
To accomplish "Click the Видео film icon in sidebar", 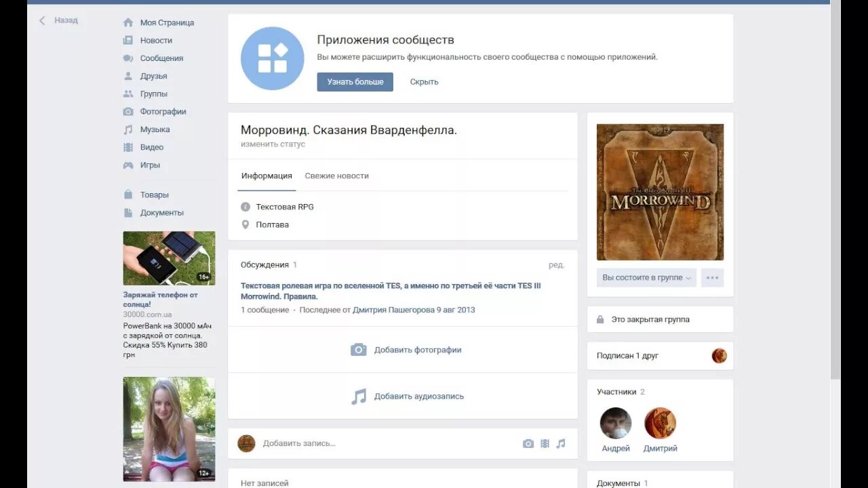I will click(128, 147).
